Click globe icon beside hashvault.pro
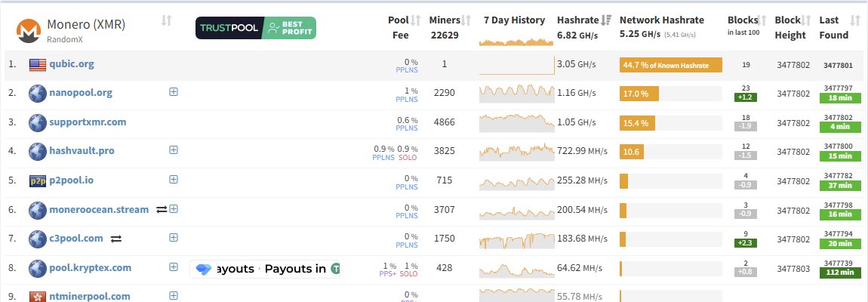The width and height of the screenshot is (868, 302). (38, 151)
